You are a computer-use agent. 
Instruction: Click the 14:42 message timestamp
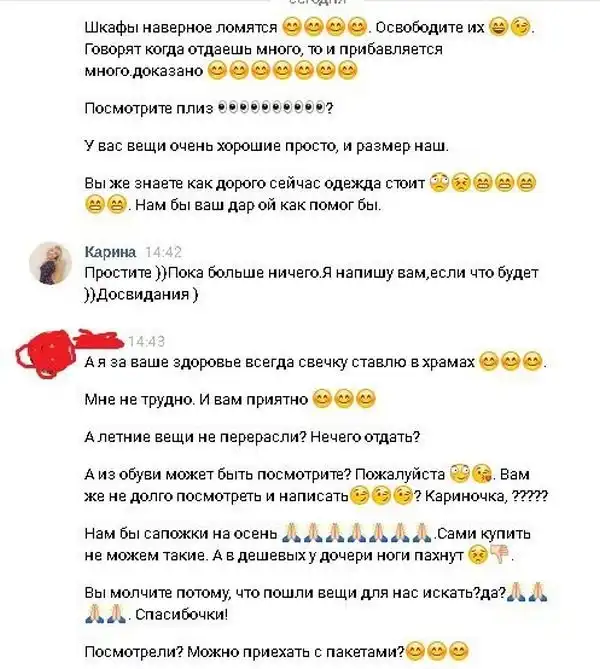(x=163, y=252)
